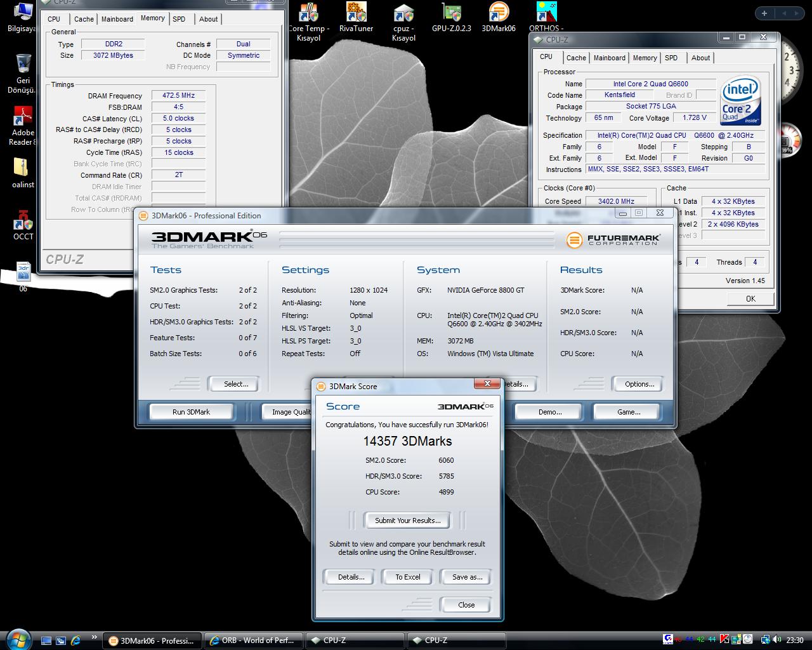Open CPU tab in memory CPU-Z window

click(55, 19)
